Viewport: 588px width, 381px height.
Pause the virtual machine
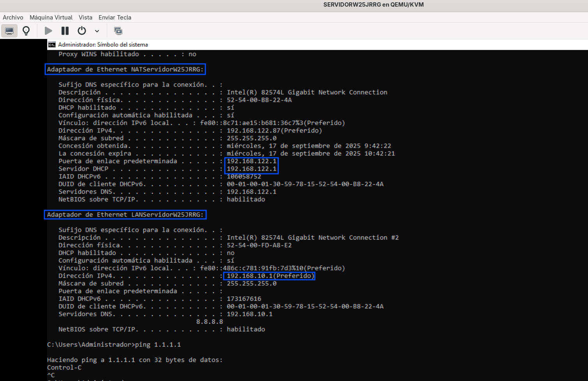[65, 31]
